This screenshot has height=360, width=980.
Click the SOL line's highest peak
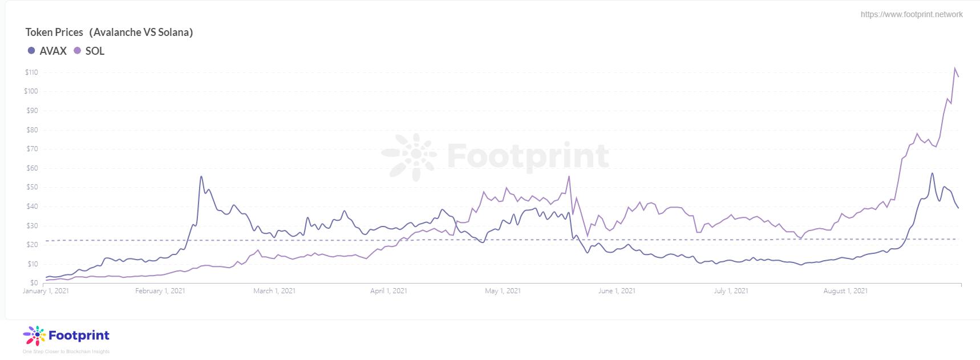tap(954, 68)
